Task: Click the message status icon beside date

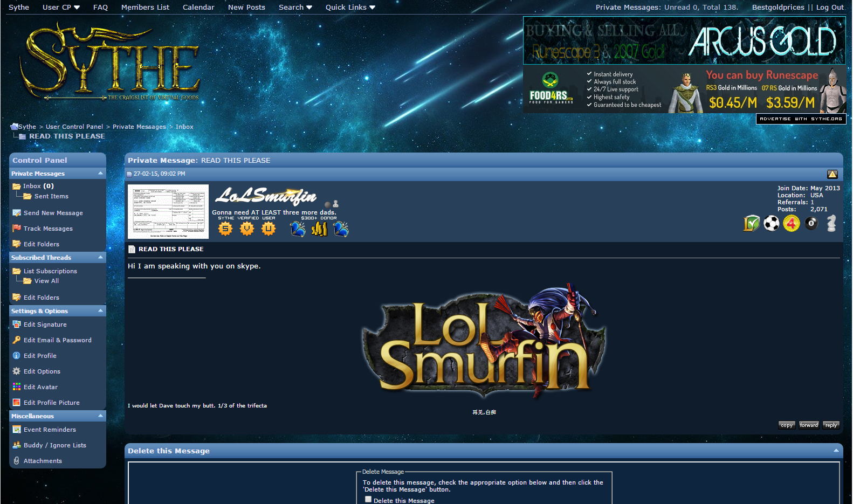Action: pos(129,174)
